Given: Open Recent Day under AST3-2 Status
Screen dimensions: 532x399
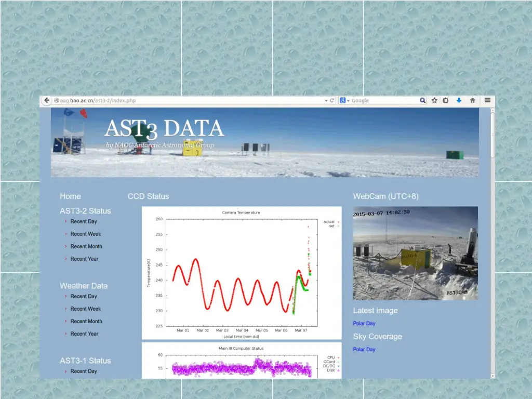Looking at the screenshot, I should tap(84, 221).
